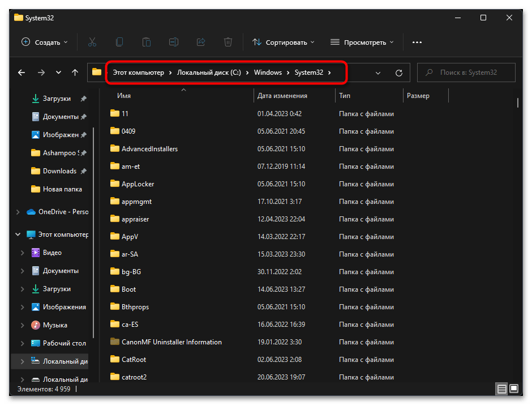Switch to details view via status bar toggle
Screen dimensions: 532x405
click(x=501, y=389)
